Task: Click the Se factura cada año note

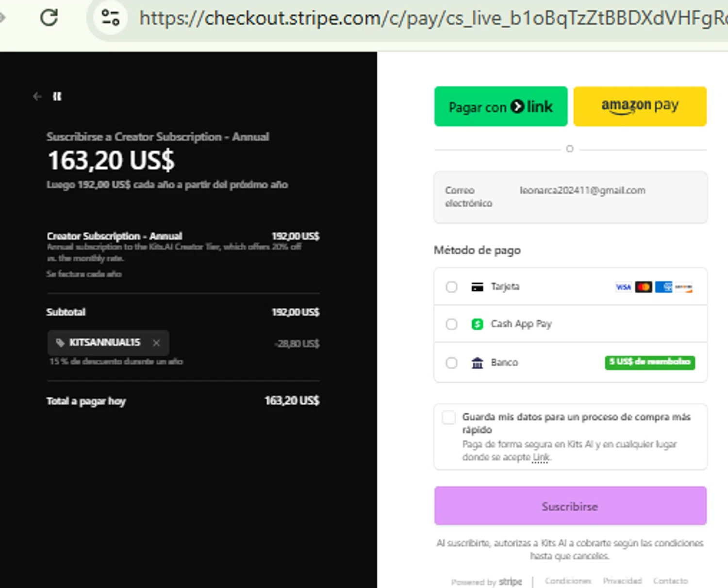Action: 84,274
